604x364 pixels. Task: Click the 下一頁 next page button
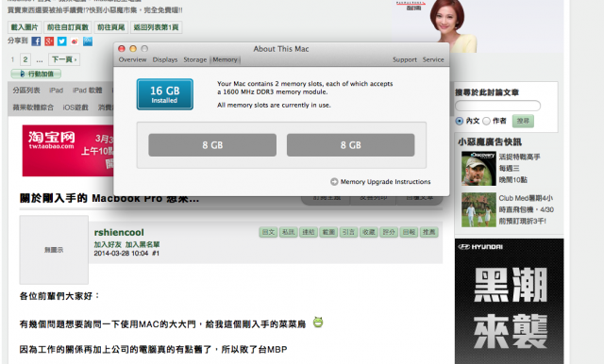tap(64, 59)
